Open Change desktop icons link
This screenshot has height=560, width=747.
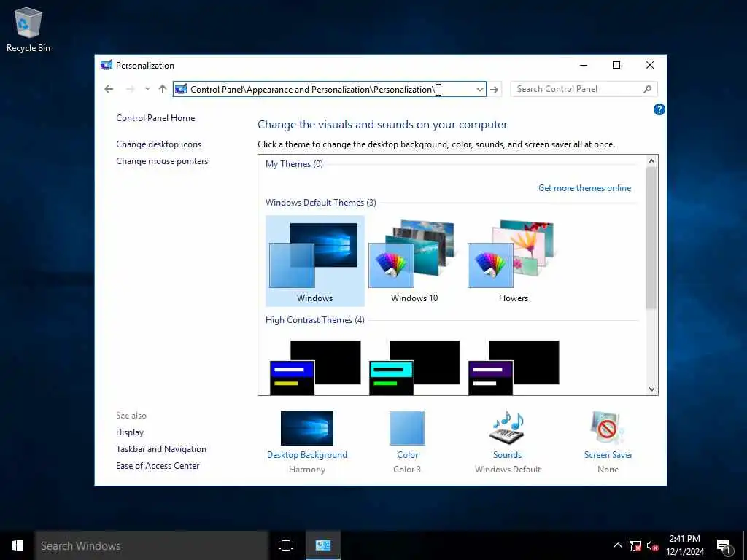point(158,144)
